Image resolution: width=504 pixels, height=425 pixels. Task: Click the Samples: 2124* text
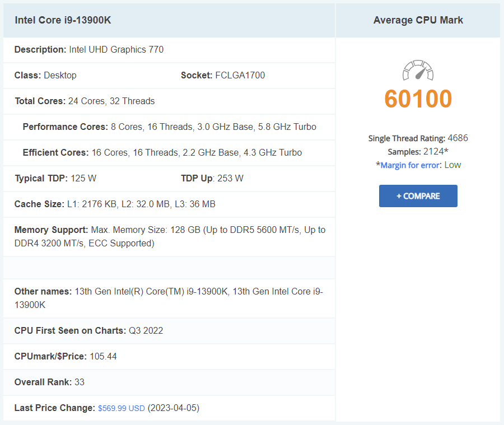point(418,151)
